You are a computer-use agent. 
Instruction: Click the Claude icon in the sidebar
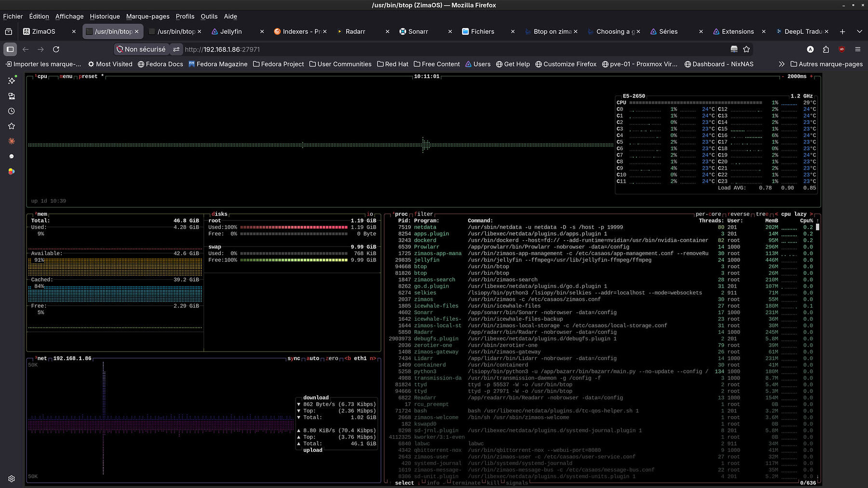point(12,141)
